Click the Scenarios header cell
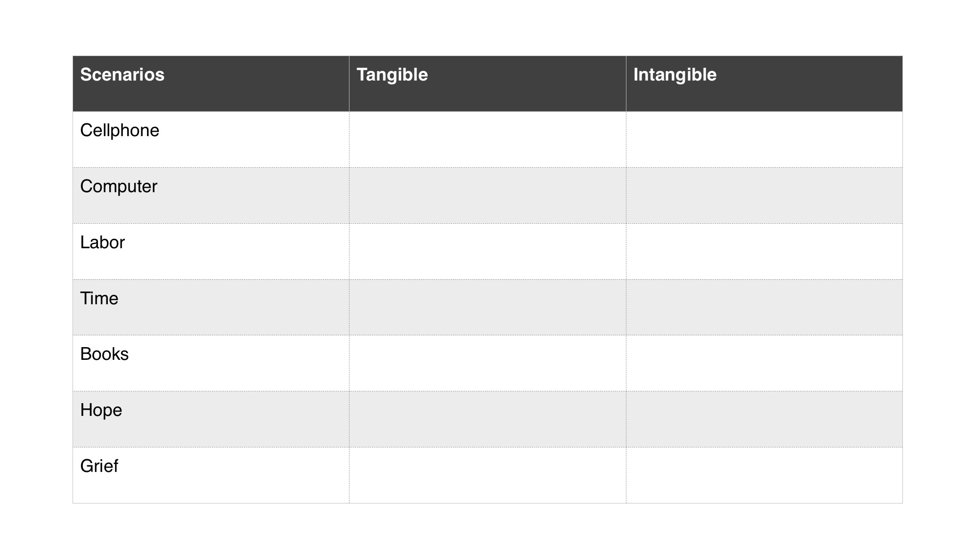The height and width of the screenshot is (560, 958). pos(211,83)
